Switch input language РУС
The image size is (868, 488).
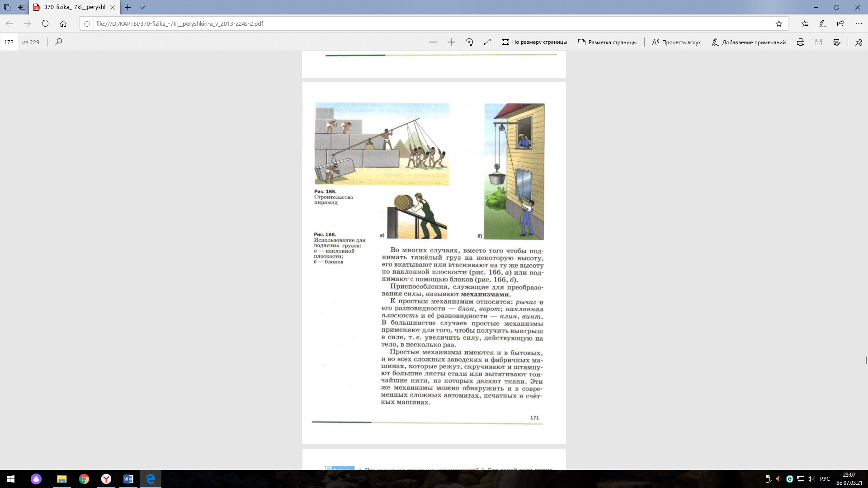(825, 479)
